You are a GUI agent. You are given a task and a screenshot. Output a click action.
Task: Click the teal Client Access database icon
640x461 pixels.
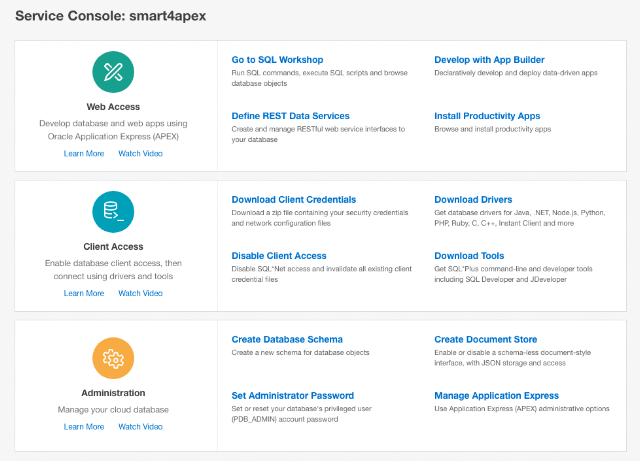tap(113, 212)
